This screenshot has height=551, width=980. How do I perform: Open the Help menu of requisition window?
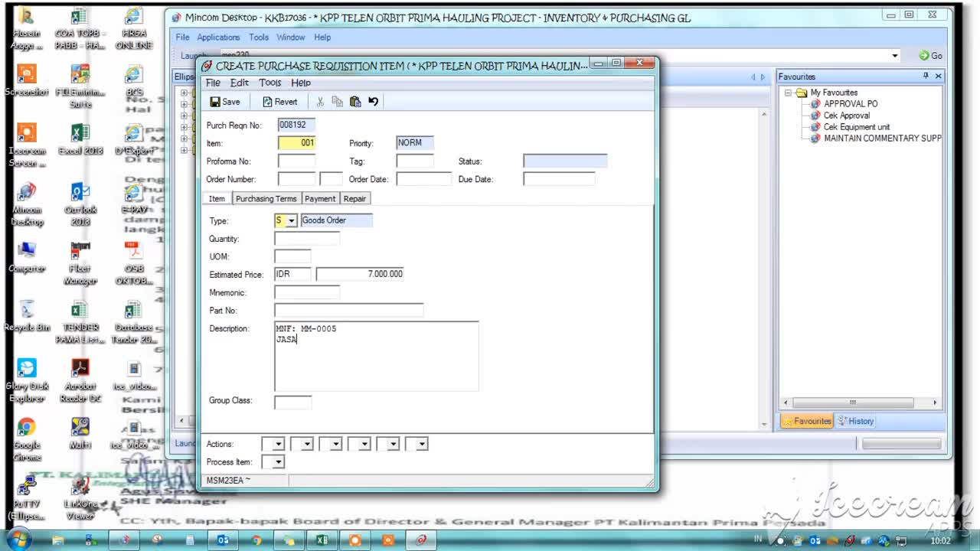[301, 83]
